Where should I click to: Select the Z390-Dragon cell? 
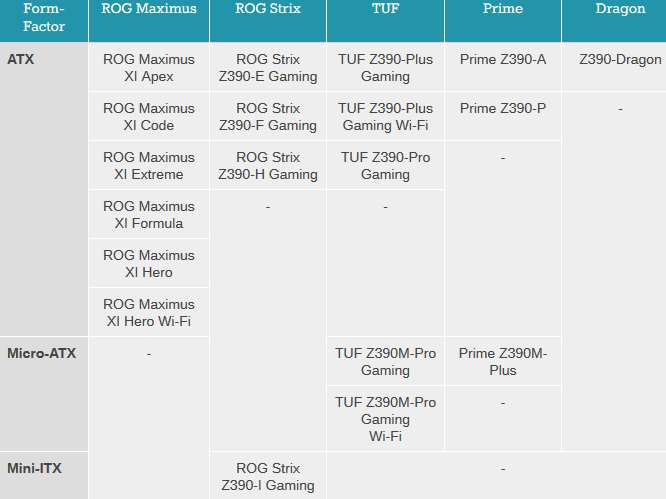tap(620, 59)
